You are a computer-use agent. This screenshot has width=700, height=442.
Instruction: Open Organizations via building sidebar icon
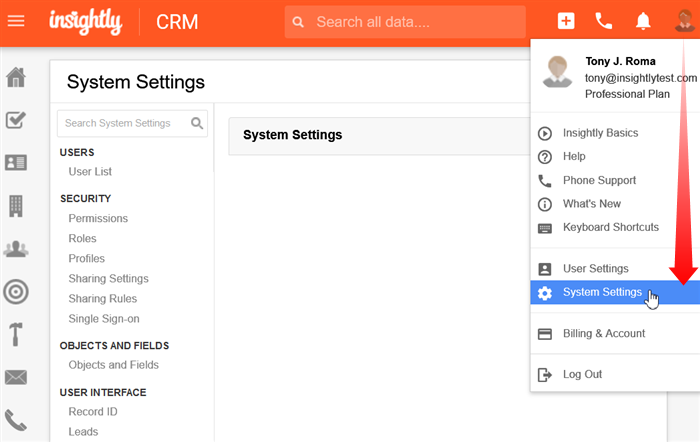[16, 206]
